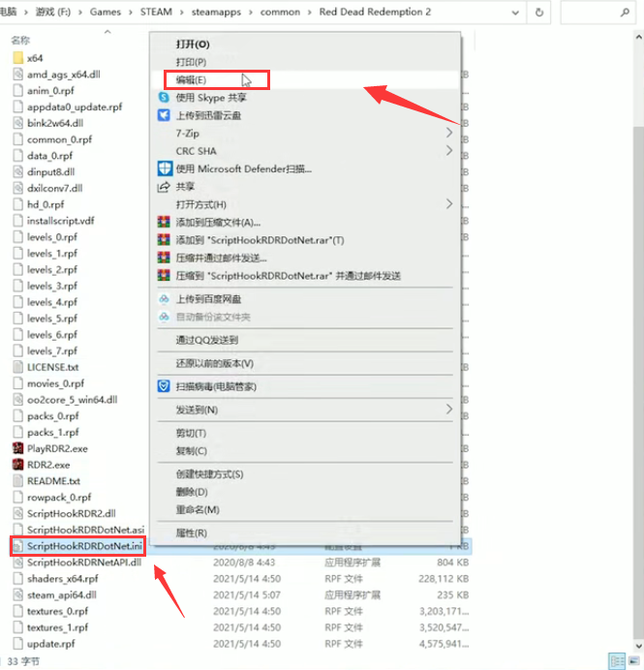This screenshot has width=644, height=670.
Task: Click the 电脑管家 shield icon
Action: [x=164, y=386]
